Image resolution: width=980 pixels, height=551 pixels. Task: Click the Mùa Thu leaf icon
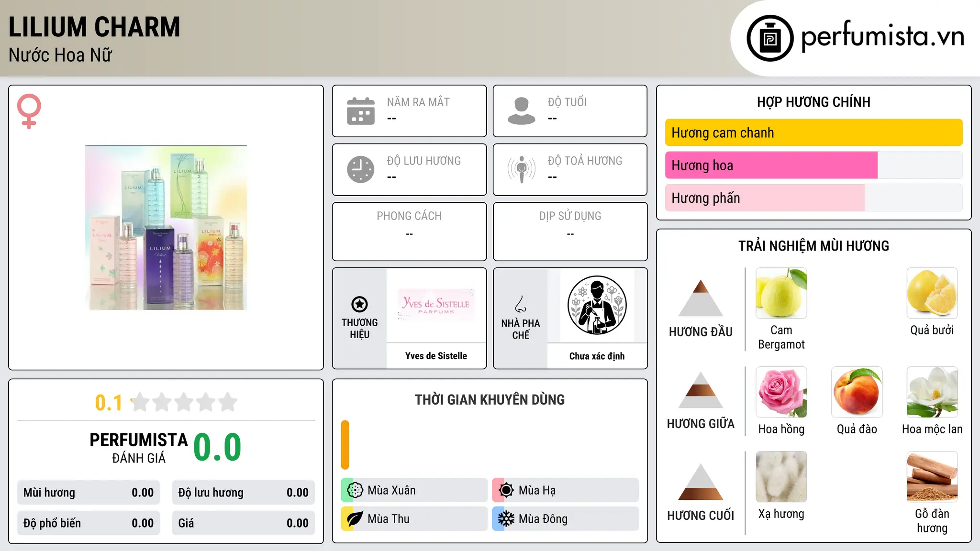pos(355,519)
